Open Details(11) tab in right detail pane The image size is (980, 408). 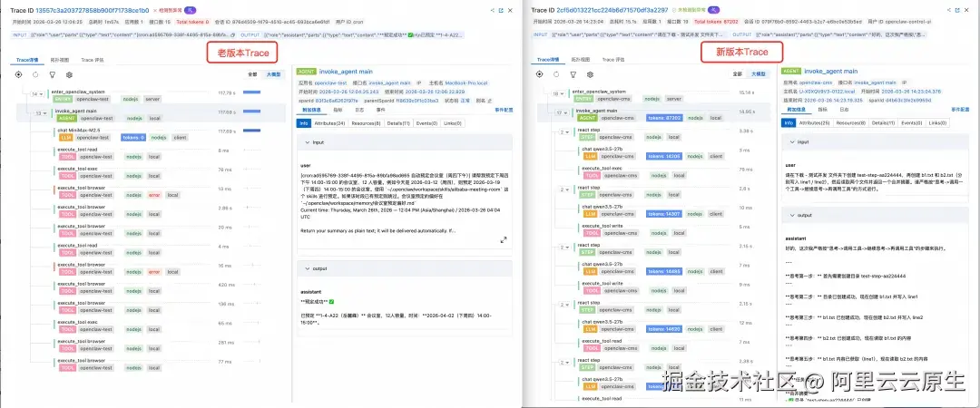point(885,123)
